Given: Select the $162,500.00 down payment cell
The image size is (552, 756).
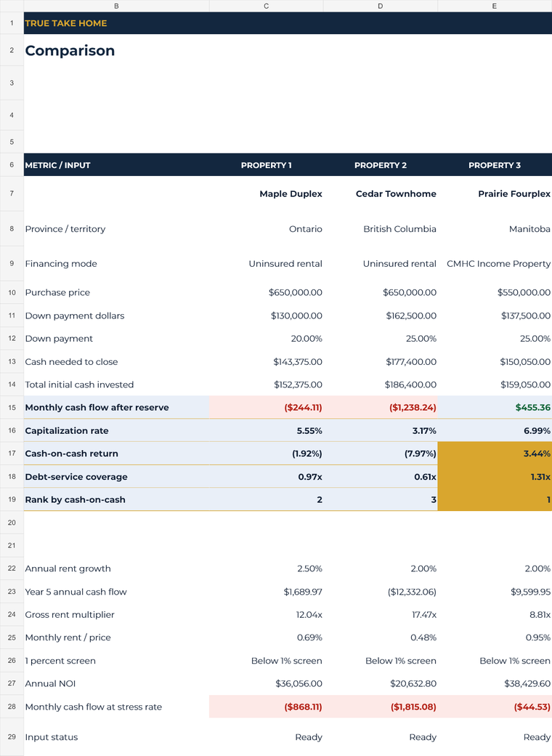Looking at the screenshot, I should coord(380,315).
